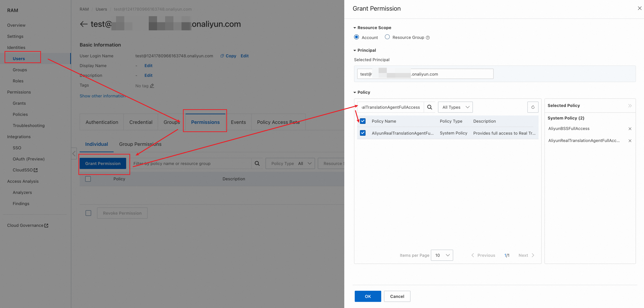Go back using the arrow beside test@
The width and height of the screenshot is (644, 308).
click(83, 24)
